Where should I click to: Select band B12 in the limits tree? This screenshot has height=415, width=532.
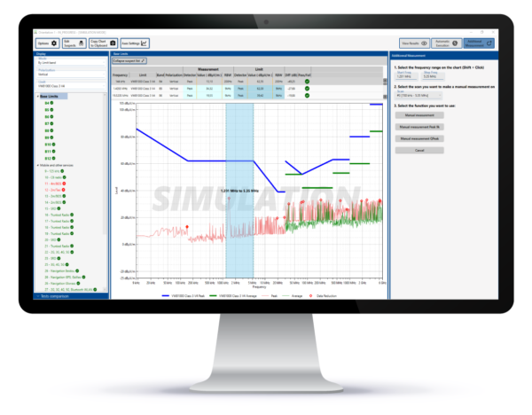point(50,159)
